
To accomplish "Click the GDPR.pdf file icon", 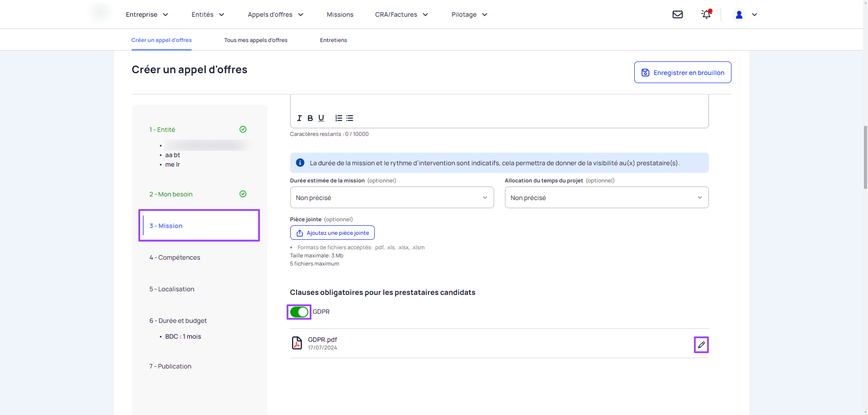I will click(x=297, y=343).
